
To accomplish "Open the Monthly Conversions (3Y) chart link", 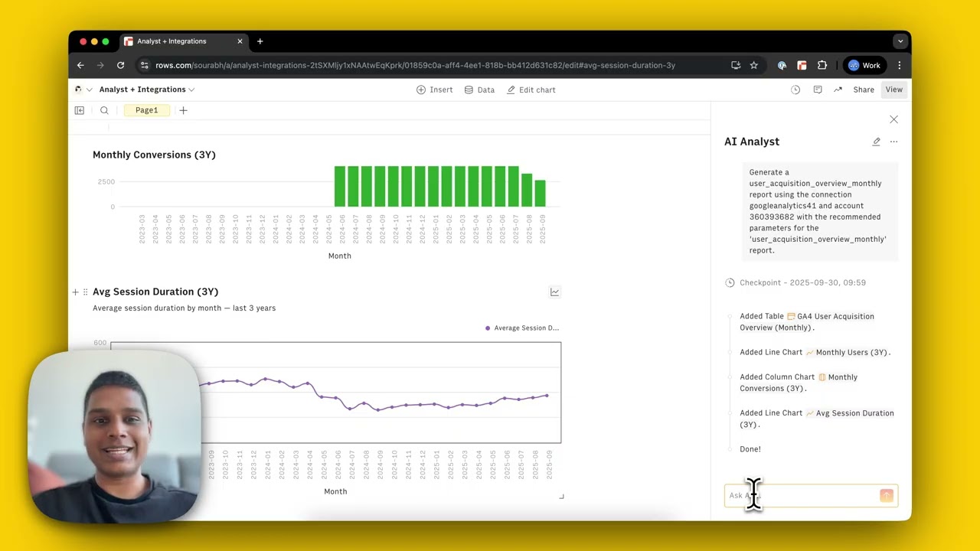I will [x=799, y=383].
